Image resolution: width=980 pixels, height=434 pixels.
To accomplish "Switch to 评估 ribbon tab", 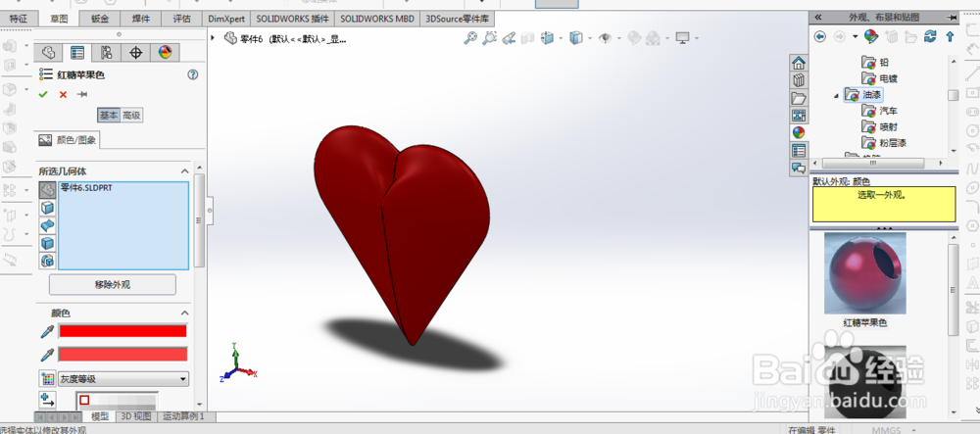I will (x=182, y=18).
